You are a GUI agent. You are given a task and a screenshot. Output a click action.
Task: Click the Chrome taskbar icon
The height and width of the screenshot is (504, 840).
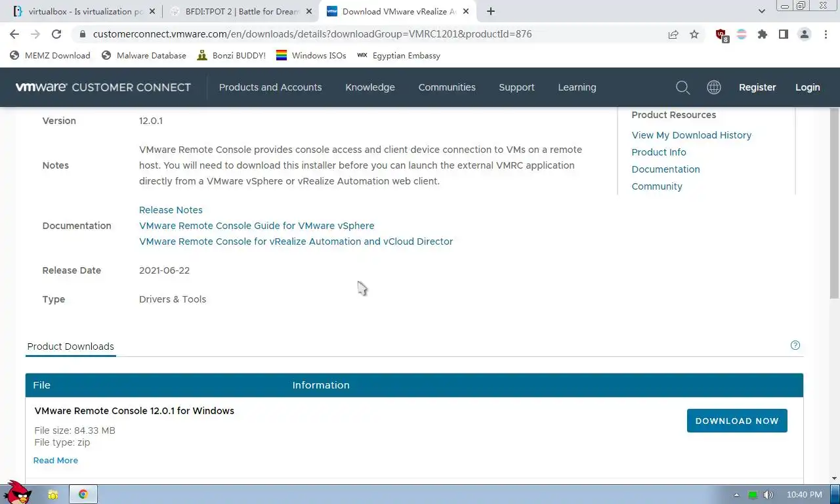83,494
